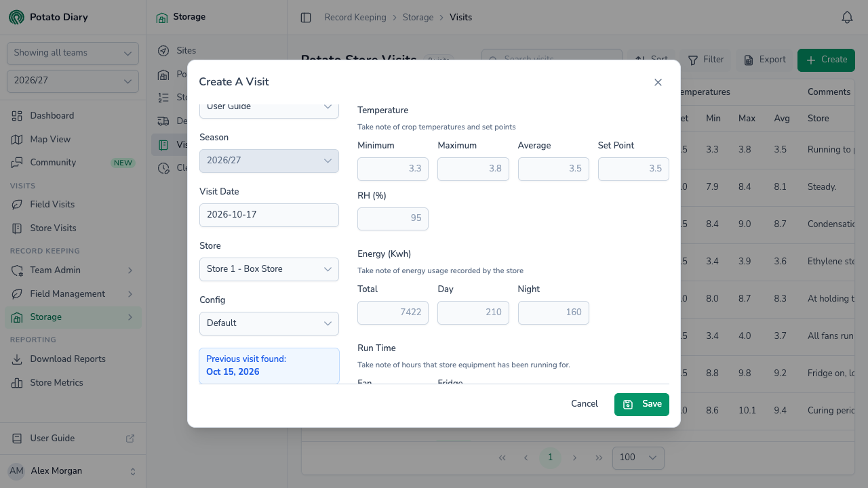Image resolution: width=868 pixels, height=488 pixels.
Task: Click the notification bell icon
Action: [847, 18]
